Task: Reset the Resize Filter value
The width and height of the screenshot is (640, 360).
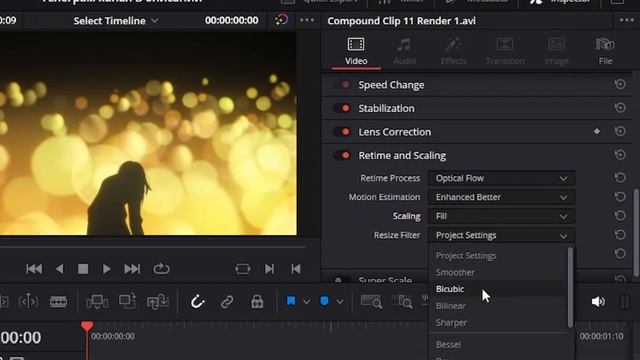Action: coord(620,235)
